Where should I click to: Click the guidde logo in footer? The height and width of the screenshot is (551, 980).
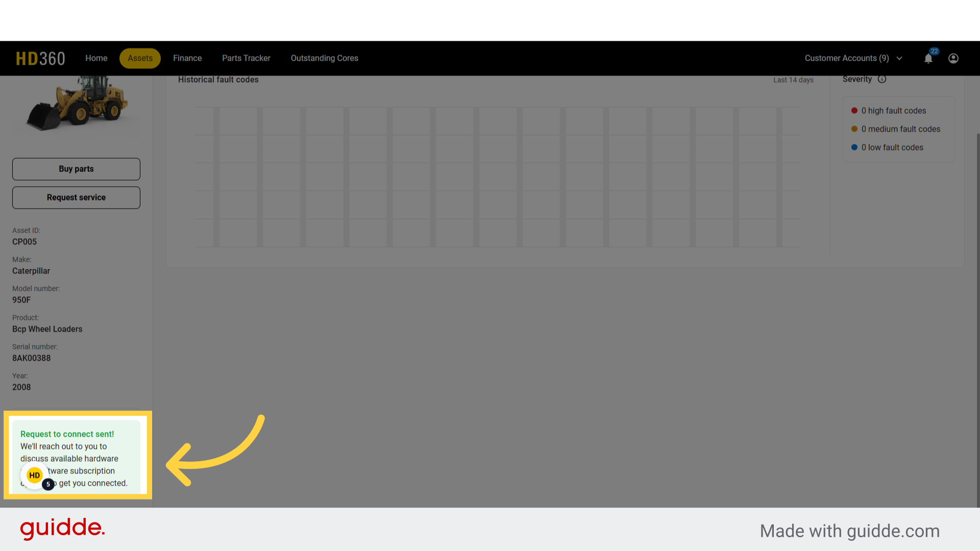point(63,529)
